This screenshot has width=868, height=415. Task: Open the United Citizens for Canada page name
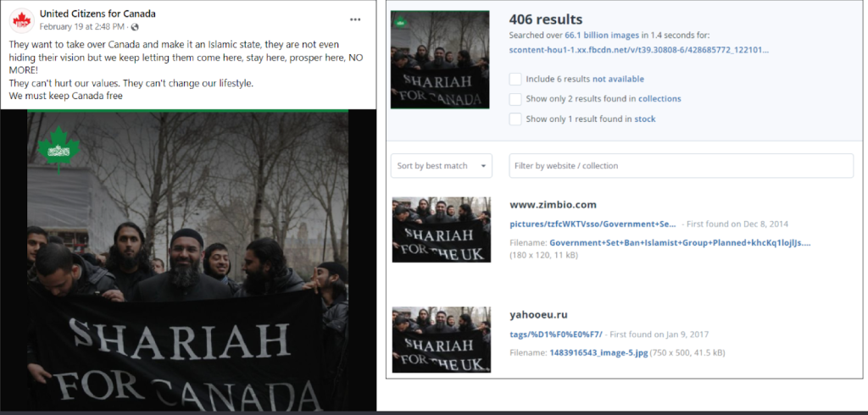[97, 14]
